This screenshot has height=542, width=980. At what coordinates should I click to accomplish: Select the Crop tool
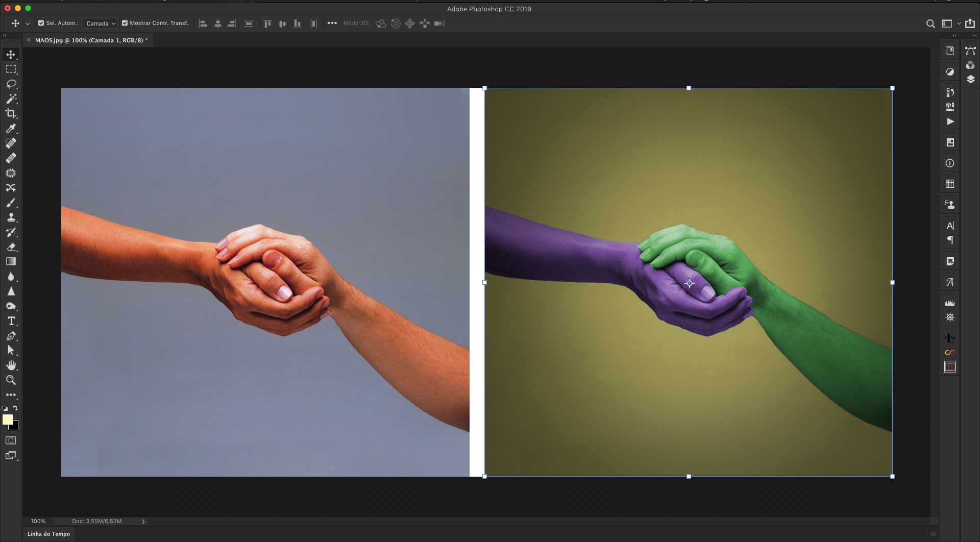(11, 113)
